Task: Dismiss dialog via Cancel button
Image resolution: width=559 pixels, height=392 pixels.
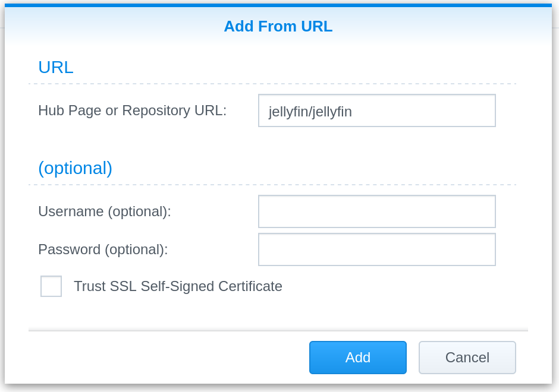Action: (x=467, y=358)
